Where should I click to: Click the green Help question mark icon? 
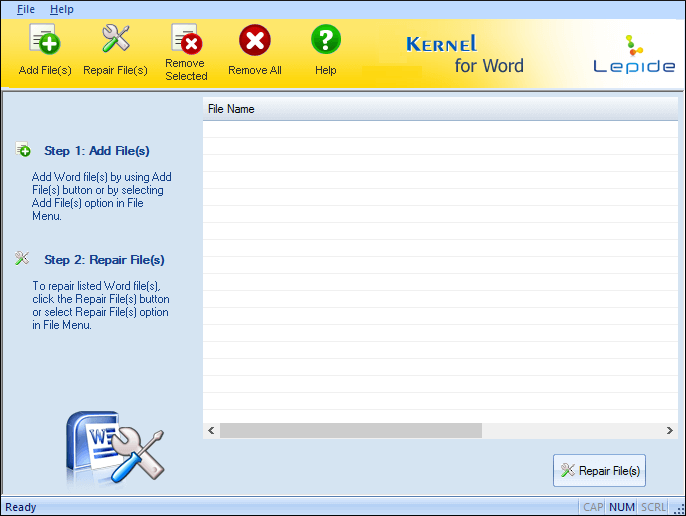[326, 39]
